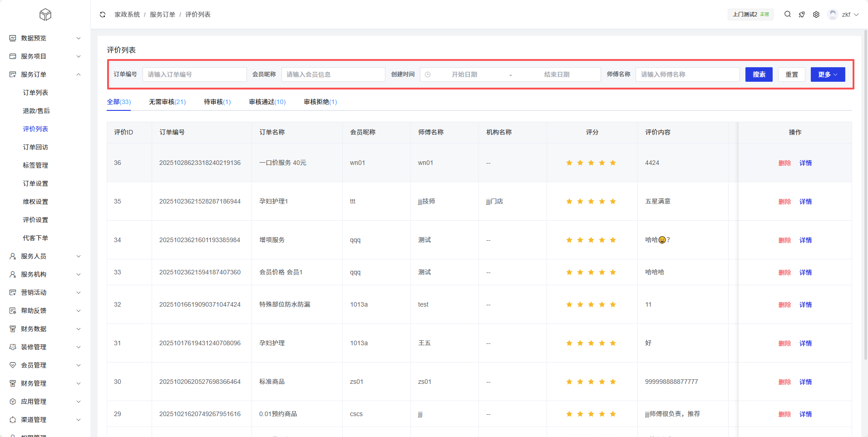The image size is (868, 437).
Task: Open the 更多 filter dropdown
Action: pos(828,74)
